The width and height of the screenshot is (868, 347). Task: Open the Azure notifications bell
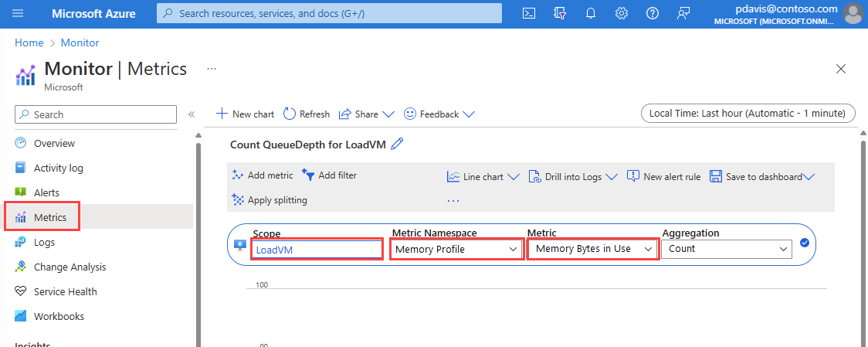[591, 13]
